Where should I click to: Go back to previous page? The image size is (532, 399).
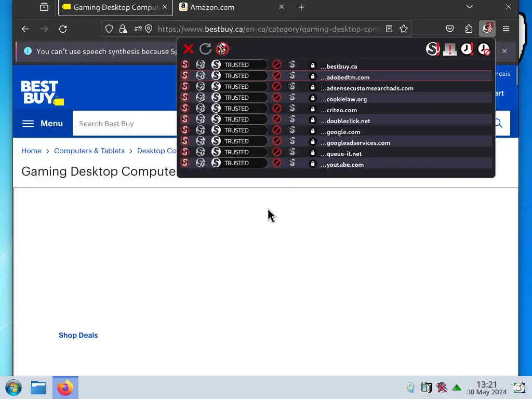click(x=25, y=29)
